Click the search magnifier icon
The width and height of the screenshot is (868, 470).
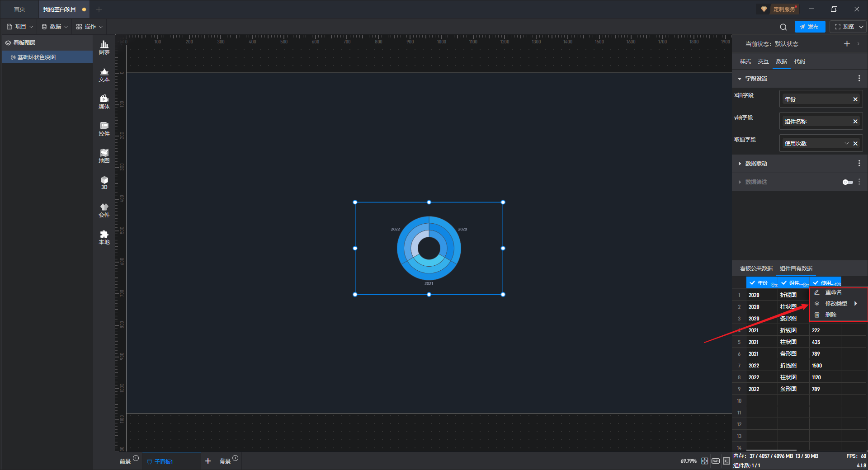pyautogui.click(x=783, y=27)
